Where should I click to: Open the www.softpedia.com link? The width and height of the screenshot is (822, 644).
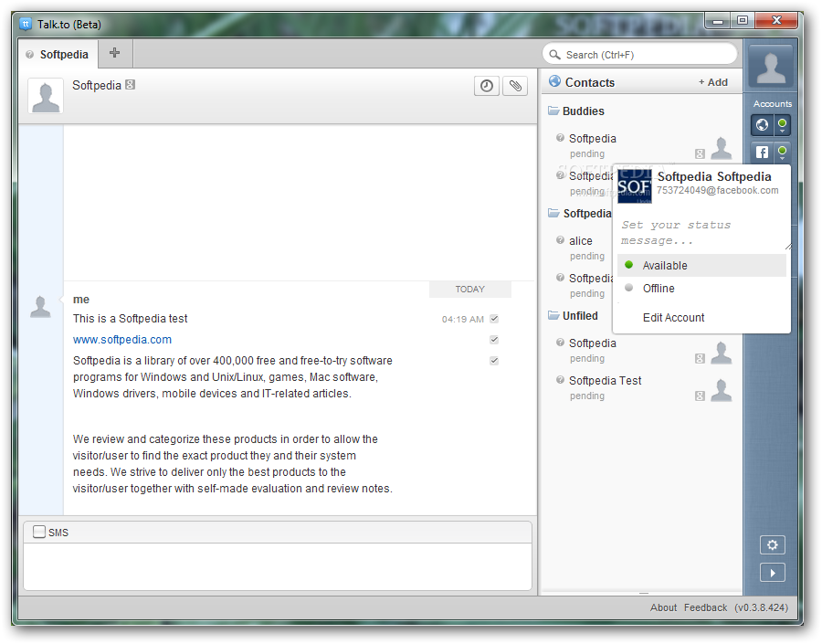(122, 340)
